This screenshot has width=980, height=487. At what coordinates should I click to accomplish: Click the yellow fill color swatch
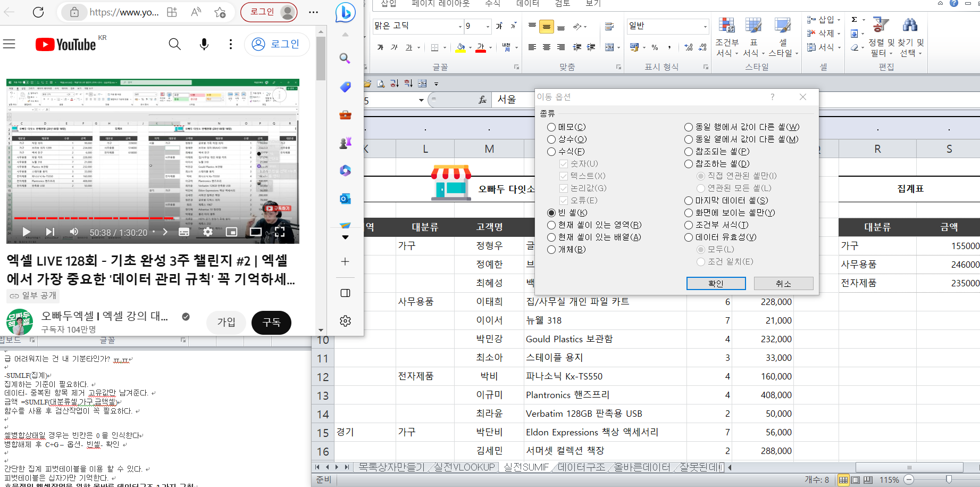click(x=460, y=48)
